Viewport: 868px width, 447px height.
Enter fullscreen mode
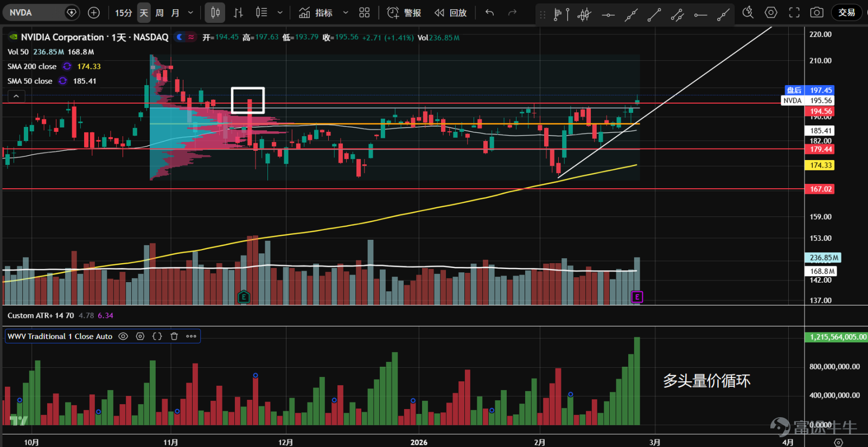[794, 12]
